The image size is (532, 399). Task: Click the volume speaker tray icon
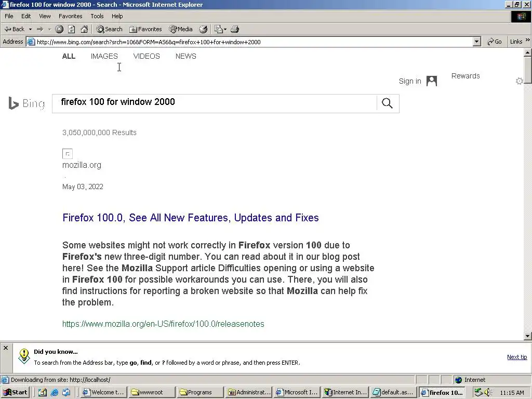point(487,392)
